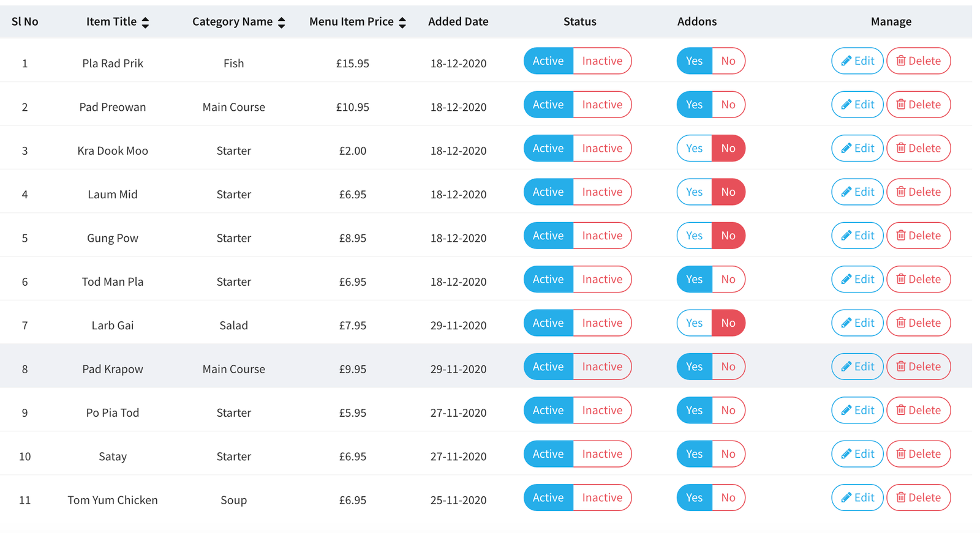This screenshot has height=533, width=980.
Task: Click the Manage column header
Action: pos(891,21)
